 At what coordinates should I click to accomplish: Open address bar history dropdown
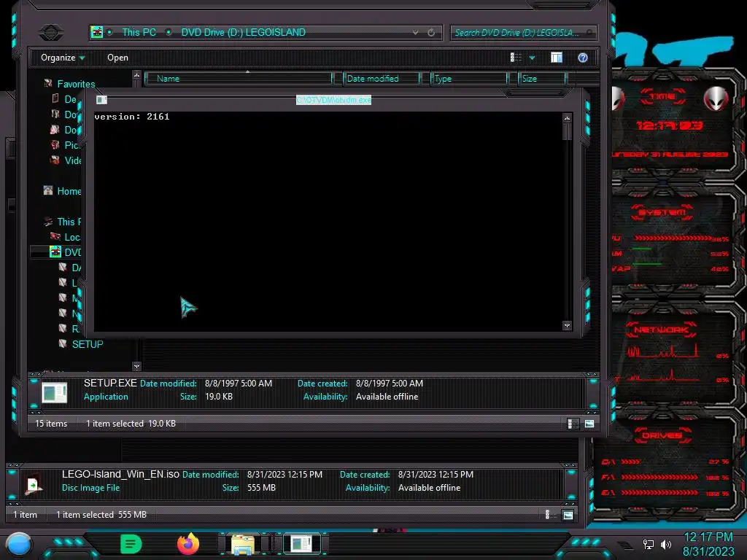(415, 32)
